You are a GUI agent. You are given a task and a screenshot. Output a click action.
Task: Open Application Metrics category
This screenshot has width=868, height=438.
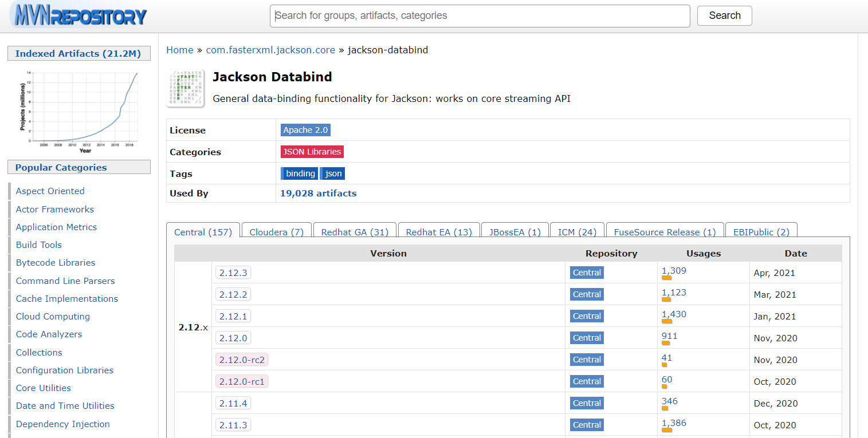pos(56,227)
